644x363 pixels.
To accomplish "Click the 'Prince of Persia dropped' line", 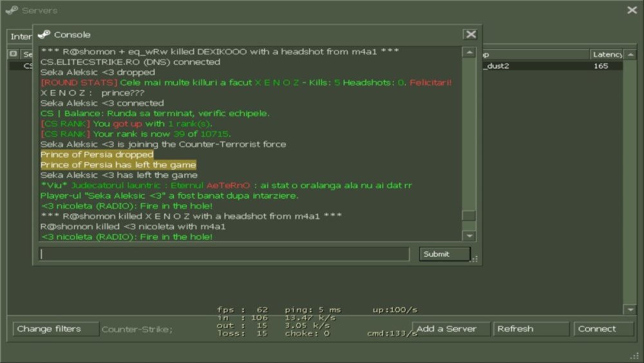I will 97,155.
